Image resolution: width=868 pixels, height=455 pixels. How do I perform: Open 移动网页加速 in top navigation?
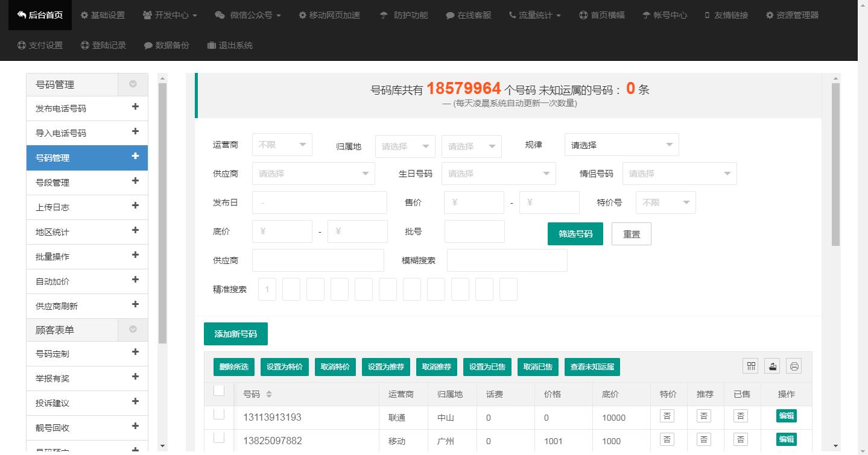point(329,15)
